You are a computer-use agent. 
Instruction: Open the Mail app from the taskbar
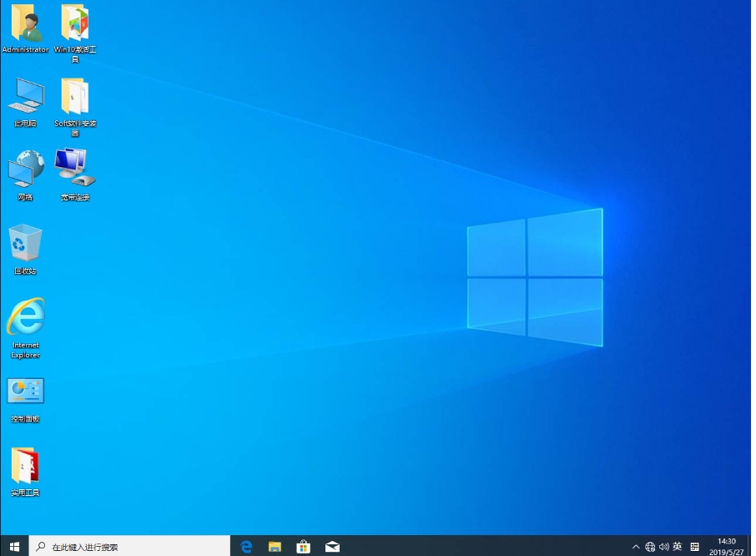[x=332, y=546]
